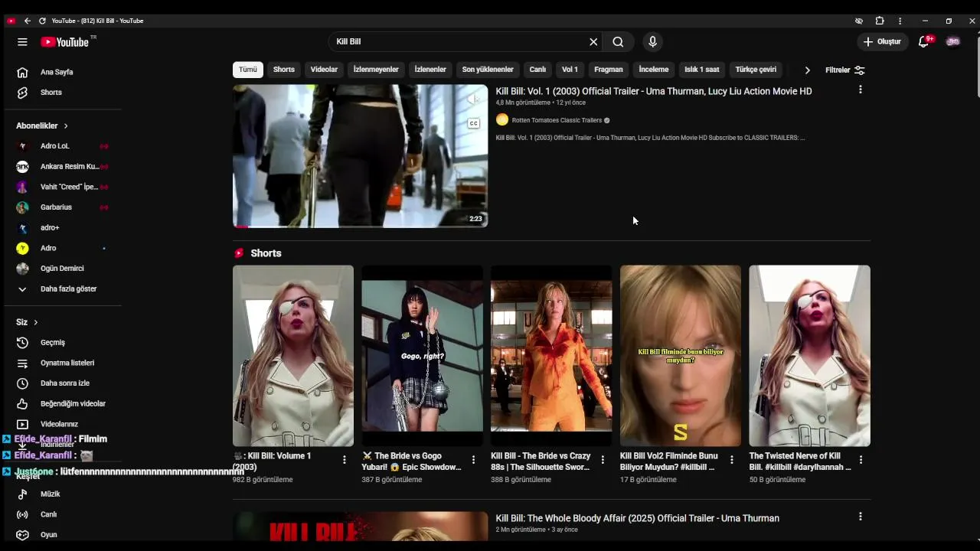Open options menu for Kill Bill Vol. 1 trailer

861,90
